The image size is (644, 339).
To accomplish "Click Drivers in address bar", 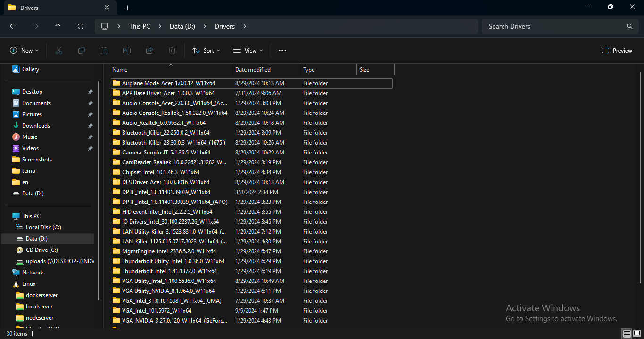I will point(224,26).
